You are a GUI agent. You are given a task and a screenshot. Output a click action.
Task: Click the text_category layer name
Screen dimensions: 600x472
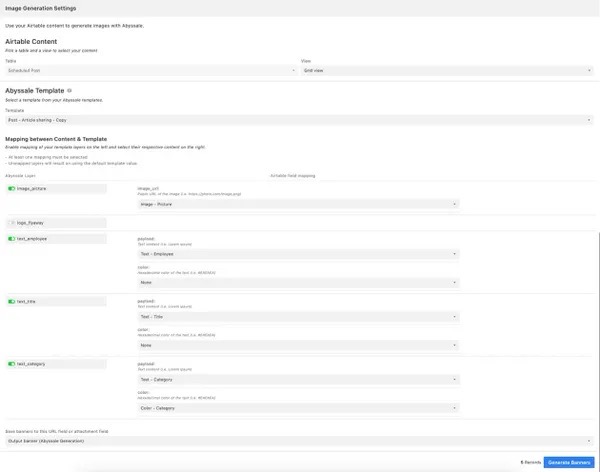click(31, 364)
